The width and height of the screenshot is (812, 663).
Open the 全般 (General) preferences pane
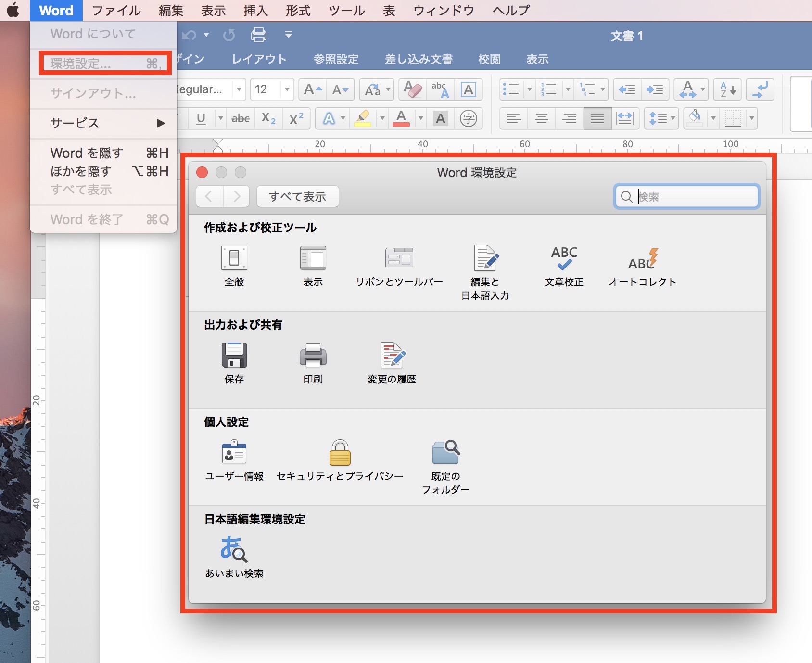pos(234,266)
